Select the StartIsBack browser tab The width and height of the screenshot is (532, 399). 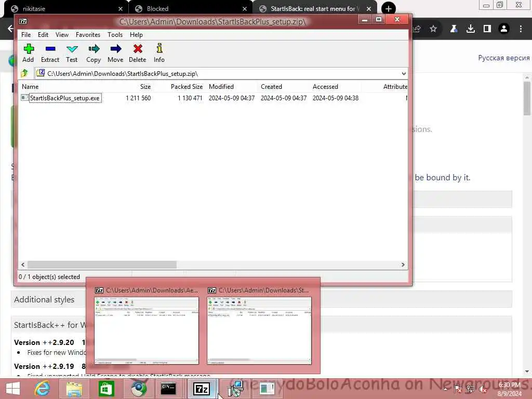point(314,9)
